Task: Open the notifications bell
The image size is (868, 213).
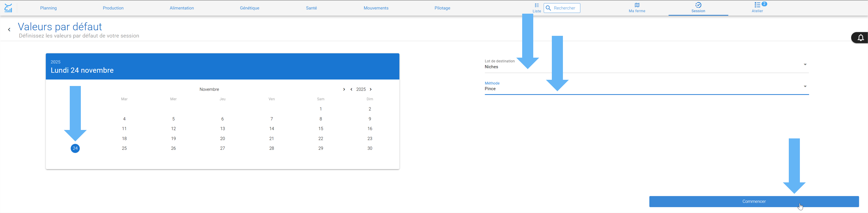Action: point(860,38)
